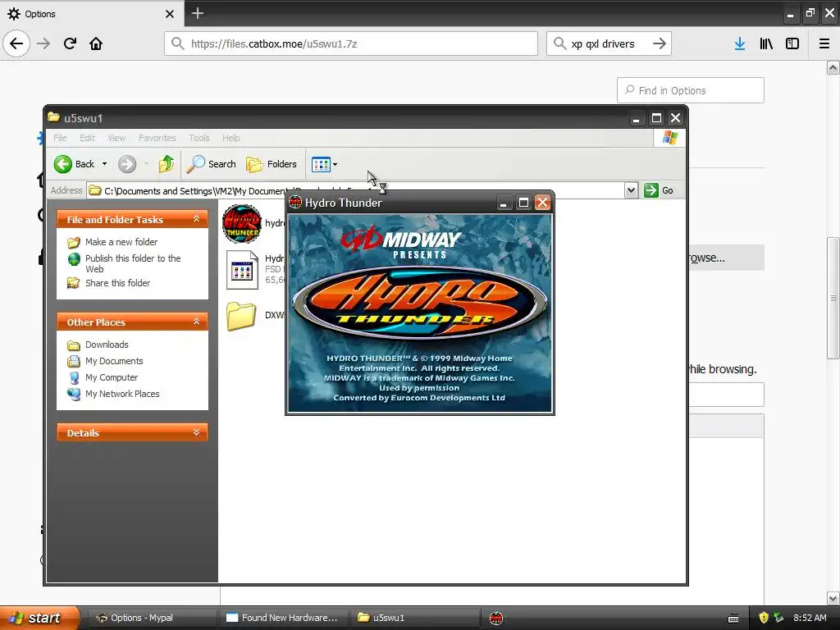Collapse the Other Places panel
The height and width of the screenshot is (630, 840).
coord(196,322)
